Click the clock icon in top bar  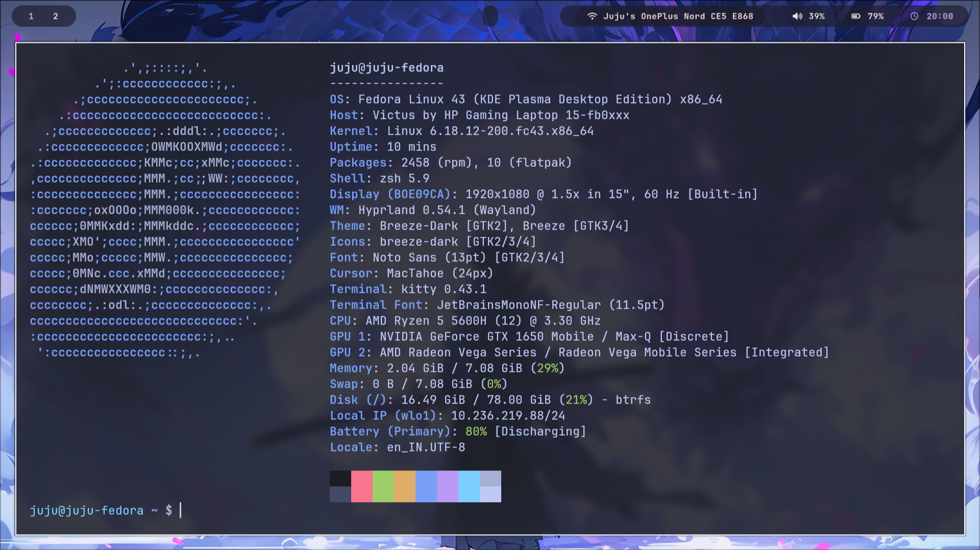click(914, 16)
